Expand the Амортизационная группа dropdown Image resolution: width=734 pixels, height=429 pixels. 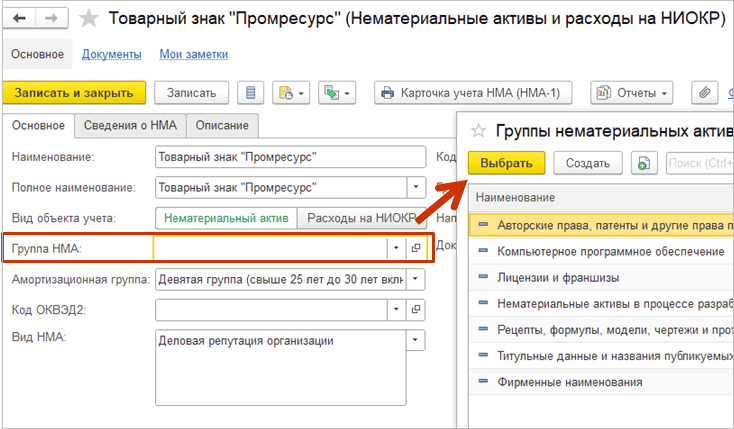[415, 279]
